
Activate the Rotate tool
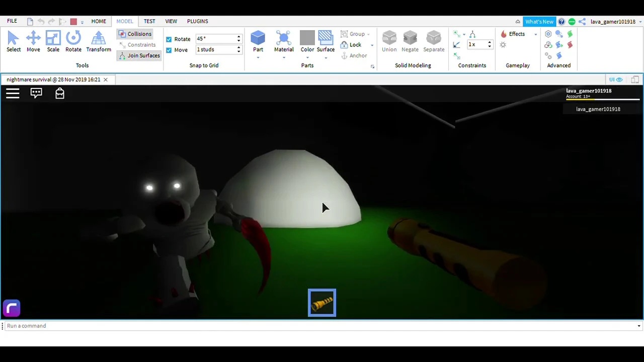pos(73,41)
